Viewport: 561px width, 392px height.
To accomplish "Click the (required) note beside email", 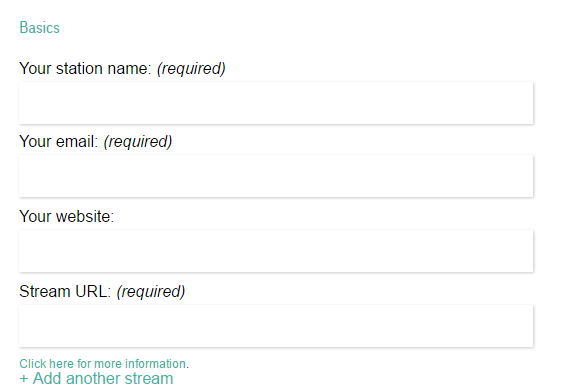I will 138,142.
